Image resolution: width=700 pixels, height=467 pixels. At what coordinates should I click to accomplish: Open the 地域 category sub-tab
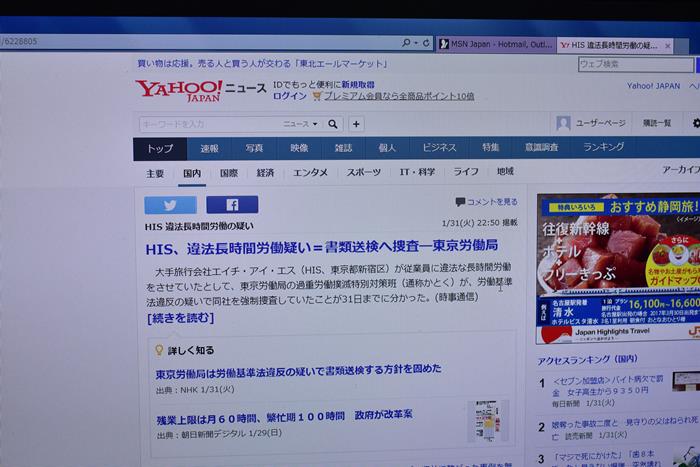click(505, 171)
